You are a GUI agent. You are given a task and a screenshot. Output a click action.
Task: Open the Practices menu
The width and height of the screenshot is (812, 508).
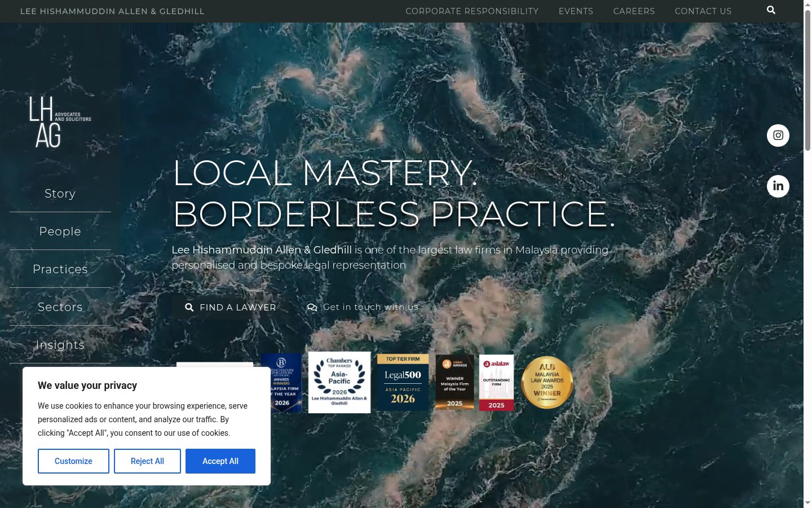click(60, 269)
